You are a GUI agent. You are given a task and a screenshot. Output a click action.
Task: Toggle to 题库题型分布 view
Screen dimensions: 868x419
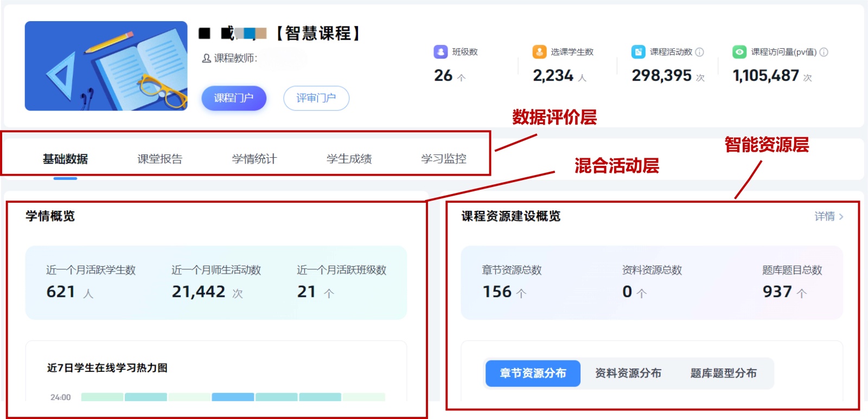click(x=723, y=373)
